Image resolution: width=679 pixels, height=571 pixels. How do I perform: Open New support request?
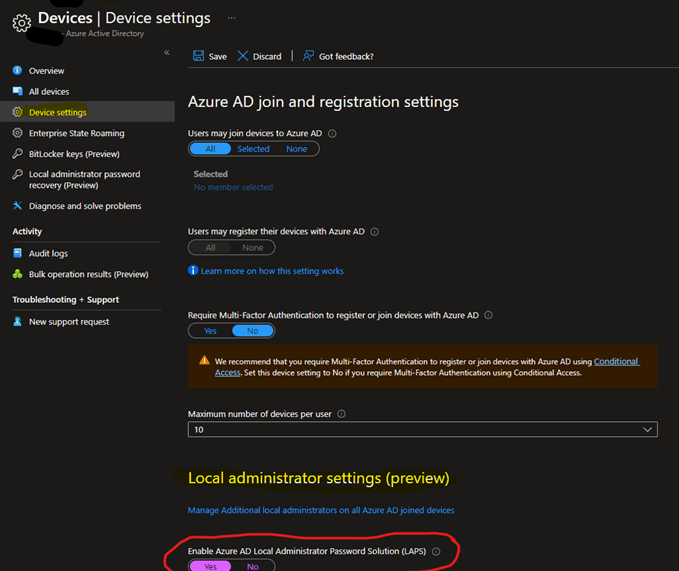[69, 322]
